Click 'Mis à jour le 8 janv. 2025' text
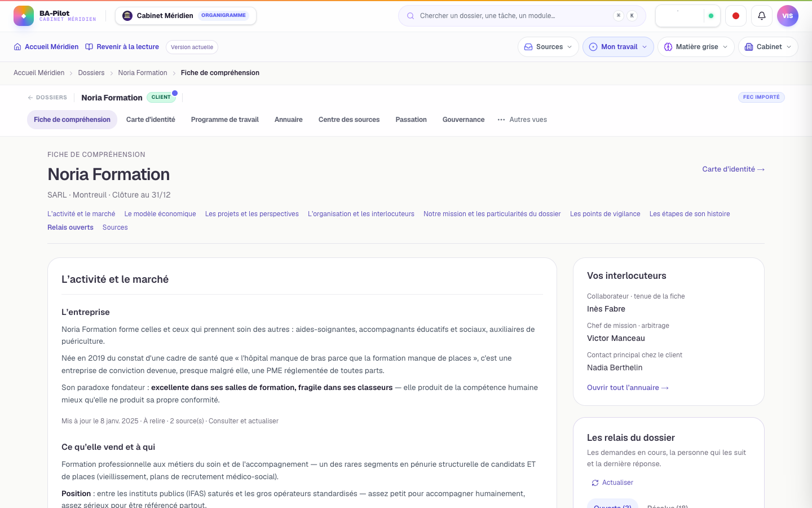 point(100,421)
